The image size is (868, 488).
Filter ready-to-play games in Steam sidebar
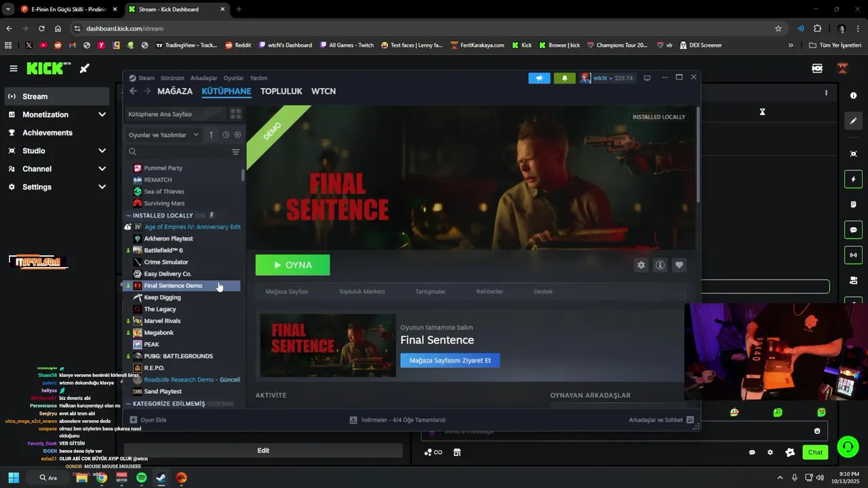tap(237, 135)
